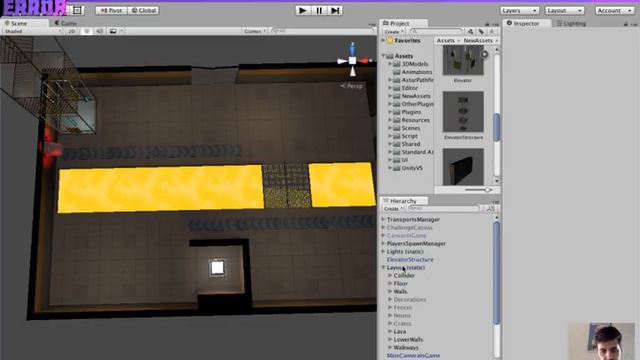The width and height of the screenshot is (640, 360).
Task: Click the perspective orientation gizmo
Action: pos(353,60)
